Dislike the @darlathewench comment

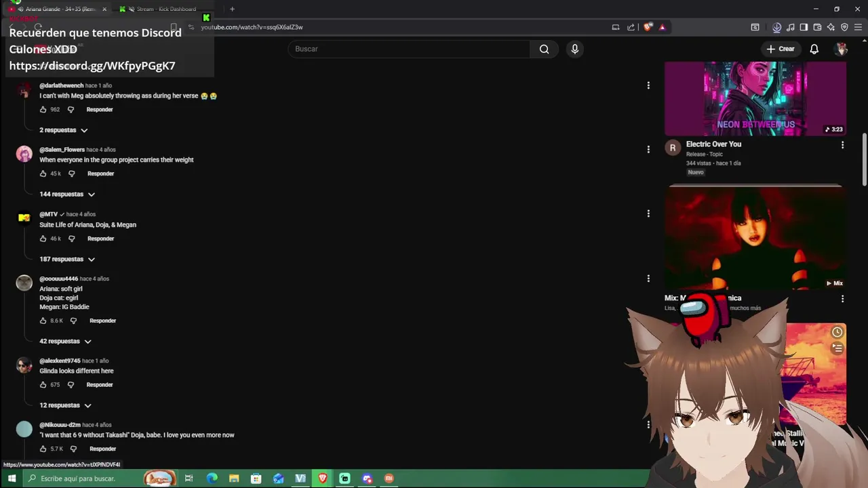click(71, 109)
